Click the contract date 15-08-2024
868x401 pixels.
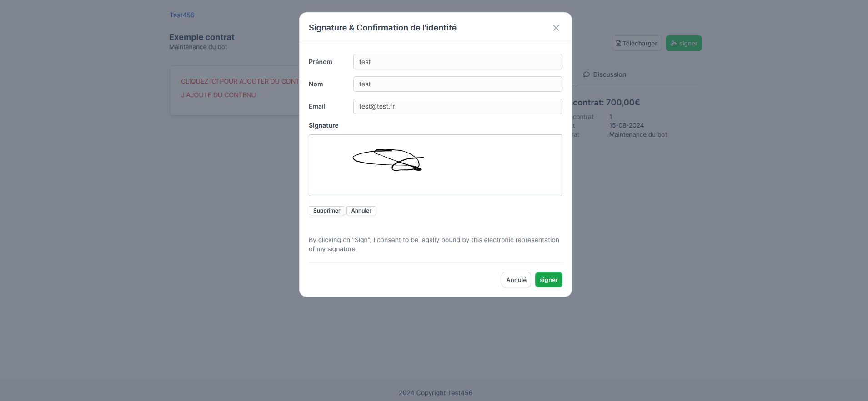pyautogui.click(x=627, y=125)
